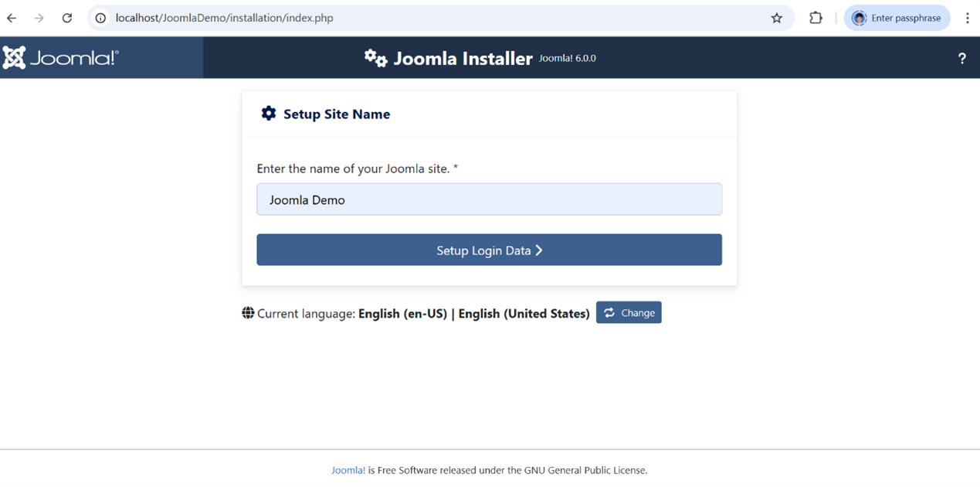Bookmark this page with the star icon
The image size is (980, 487).
[776, 18]
